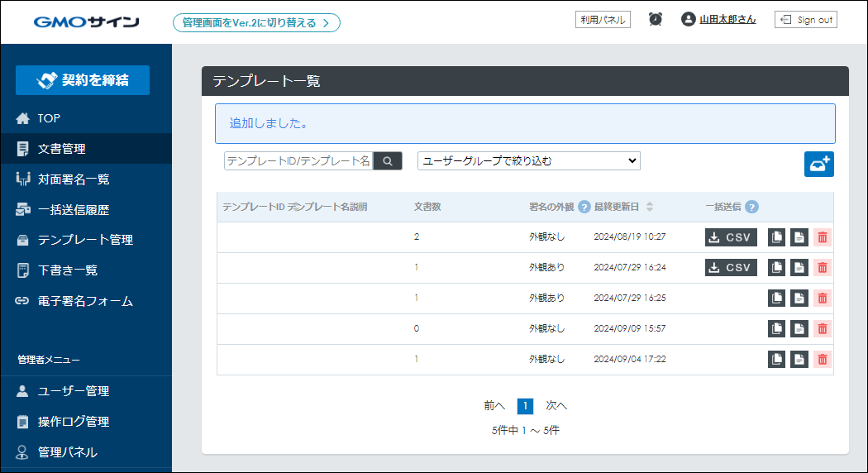Screen dimensions: 868x473
Task: Edit document icon for 2024/09/09 15:57 row
Action: click(799, 328)
